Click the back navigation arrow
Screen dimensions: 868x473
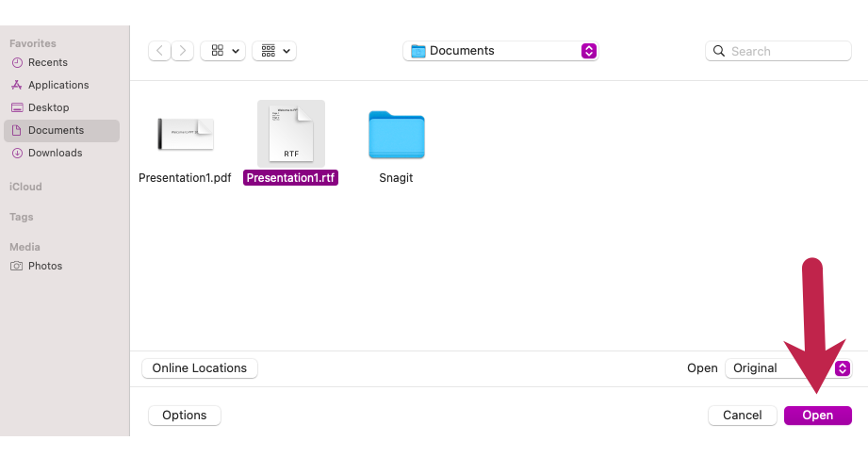pos(159,51)
